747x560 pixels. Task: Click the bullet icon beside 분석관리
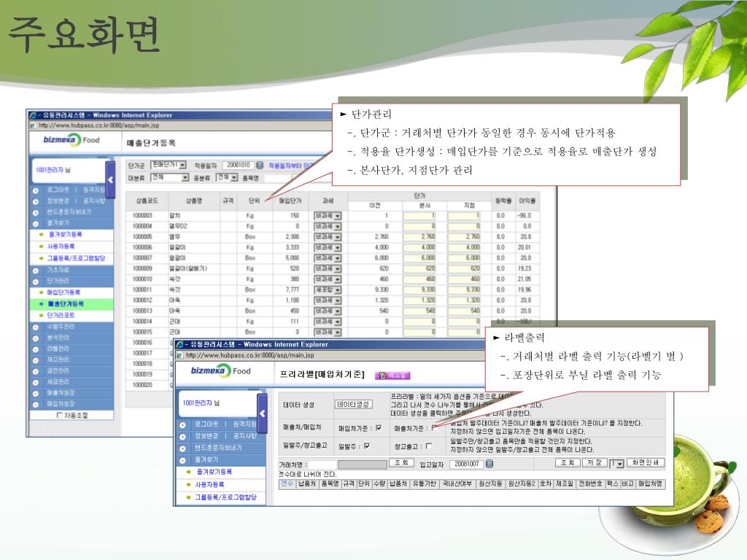(36, 338)
